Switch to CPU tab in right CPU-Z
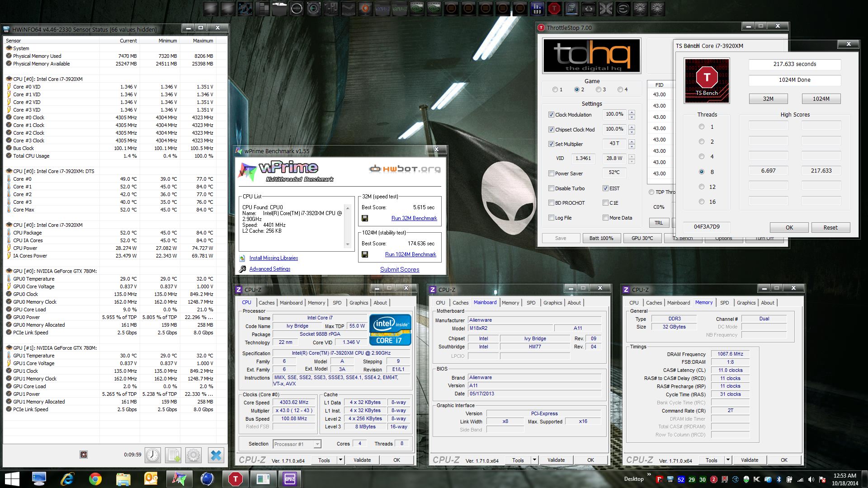 634,303
